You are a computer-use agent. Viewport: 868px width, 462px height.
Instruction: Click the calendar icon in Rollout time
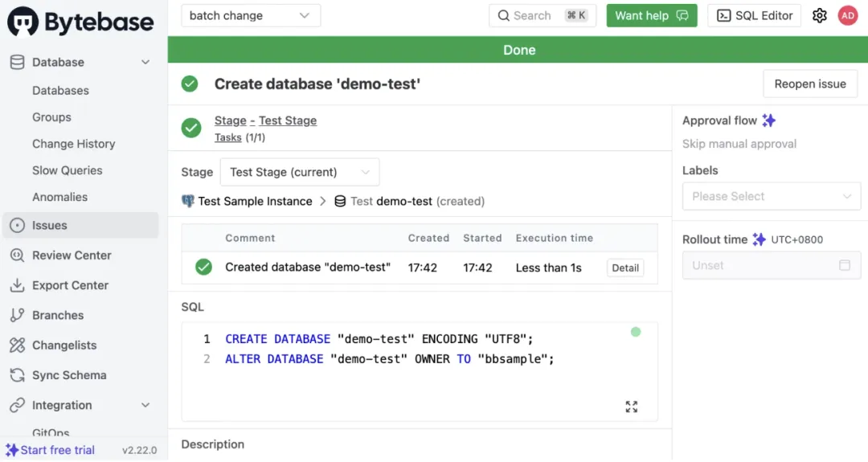pos(844,265)
